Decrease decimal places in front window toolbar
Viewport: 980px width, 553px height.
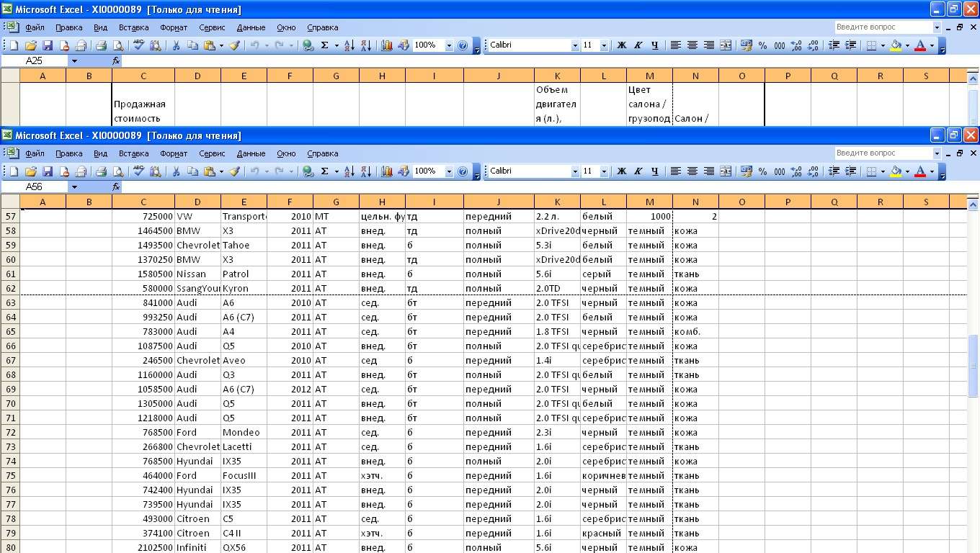813,171
